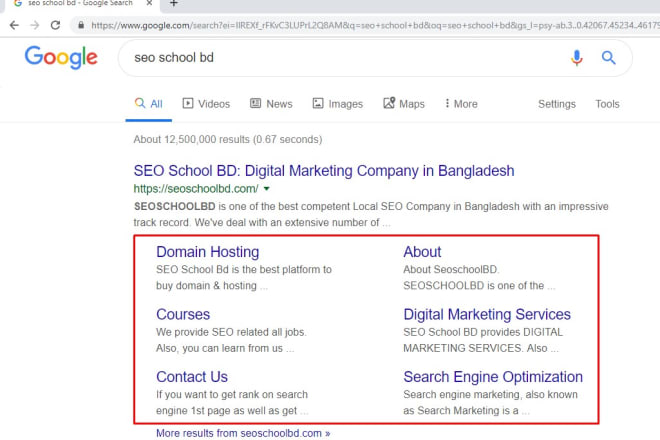Open the Courses sitelink
The height and width of the screenshot is (440, 660).
[183, 315]
